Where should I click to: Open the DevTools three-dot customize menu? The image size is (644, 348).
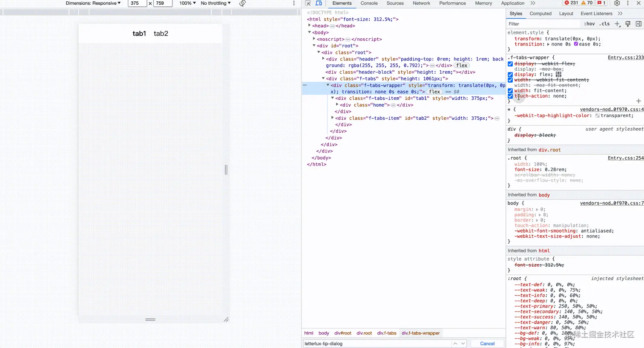tap(628, 3)
